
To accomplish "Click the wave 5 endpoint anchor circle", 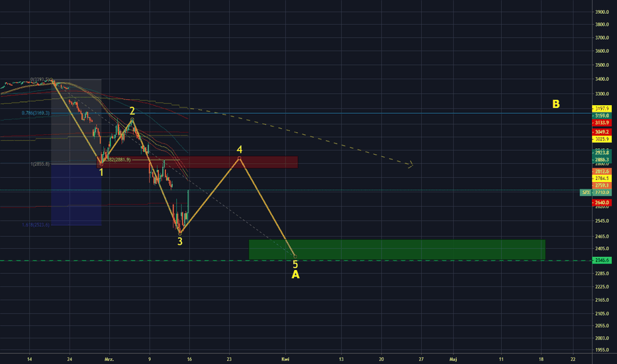I will click(295, 257).
